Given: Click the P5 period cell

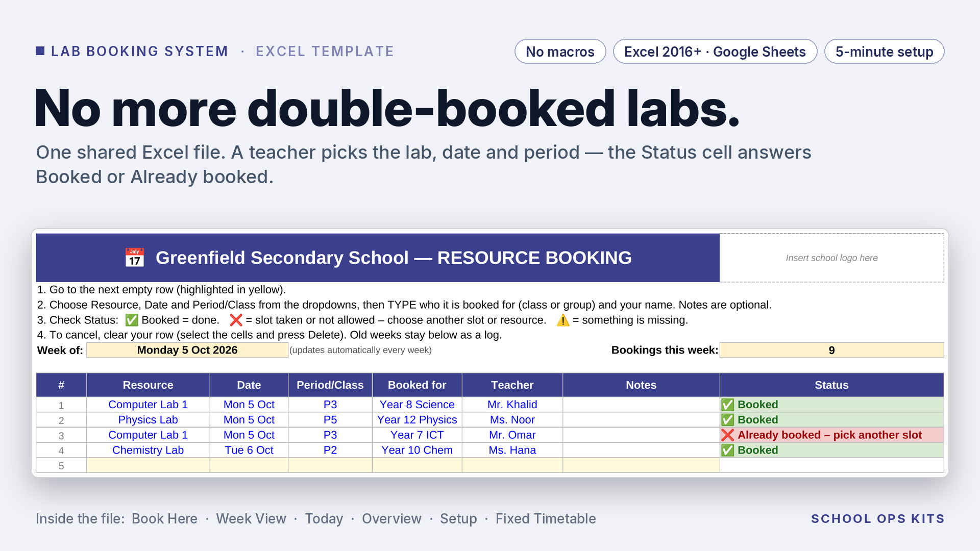Looking at the screenshot, I should tap(330, 420).
